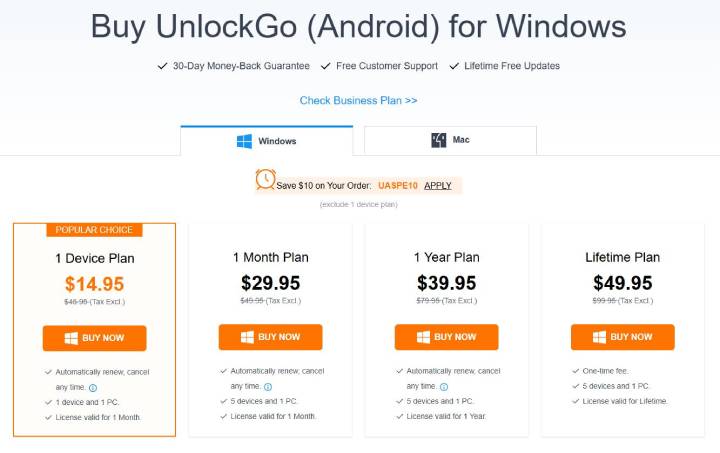Buy the 1 Device Plan now
Image resolution: width=720 pixels, height=453 pixels.
(94, 338)
